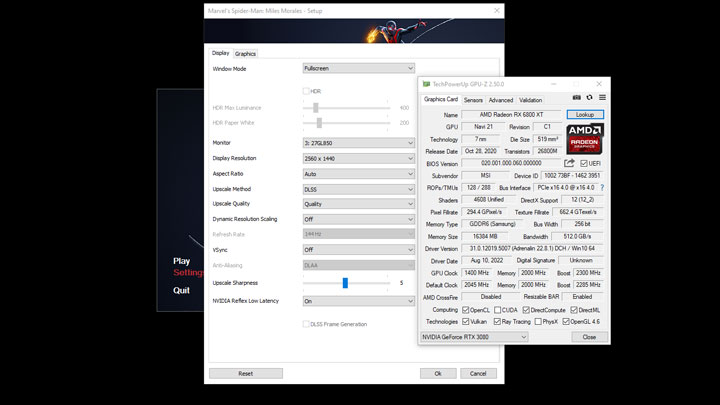
Task: Click the AMD Radeon logo in GPU-Z
Action: [584, 139]
